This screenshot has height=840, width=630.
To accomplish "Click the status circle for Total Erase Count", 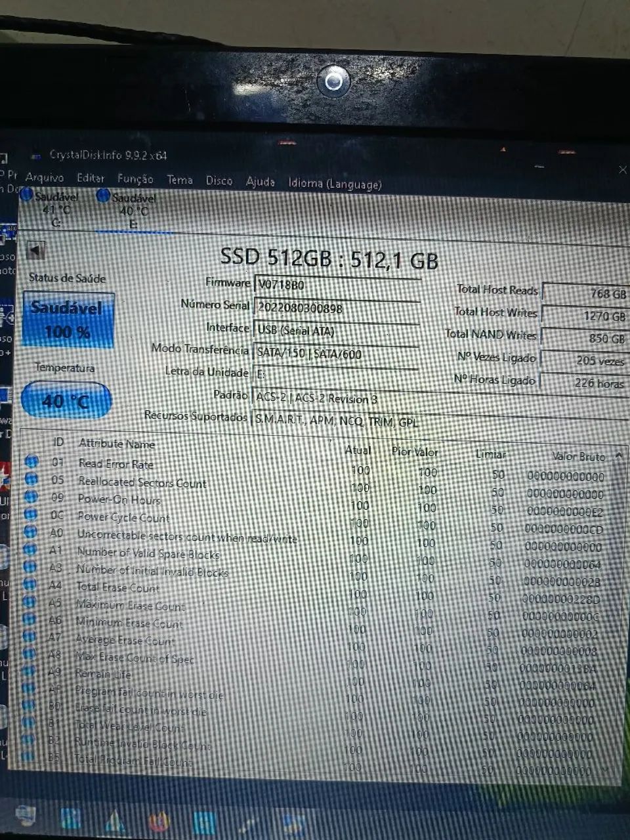I will click(x=30, y=584).
